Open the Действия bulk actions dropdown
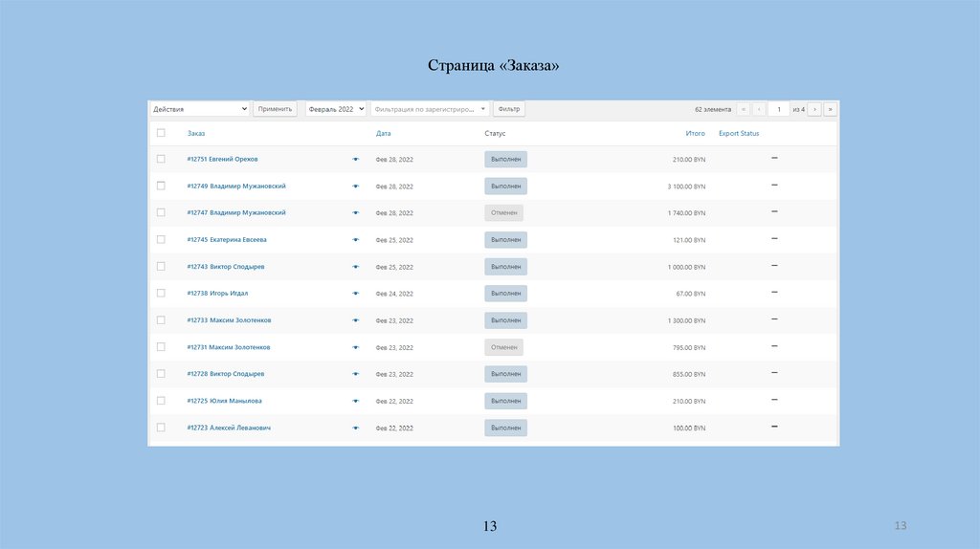 (x=200, y=109)
